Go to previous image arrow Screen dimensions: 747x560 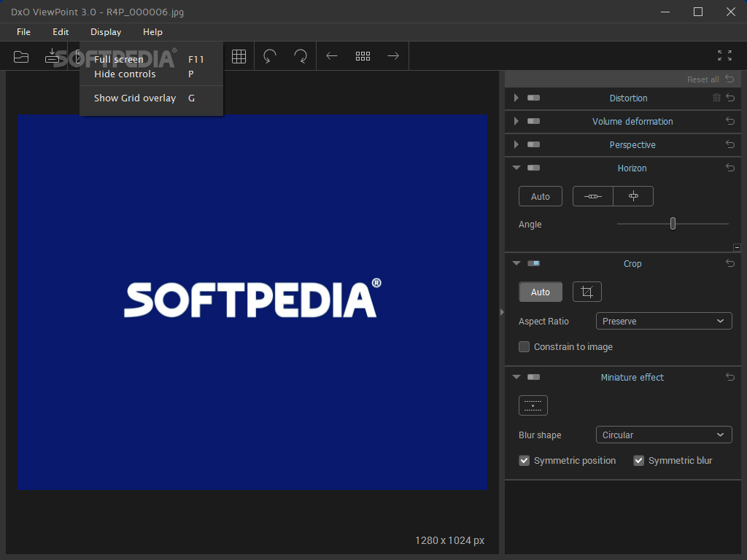(332, 56)
